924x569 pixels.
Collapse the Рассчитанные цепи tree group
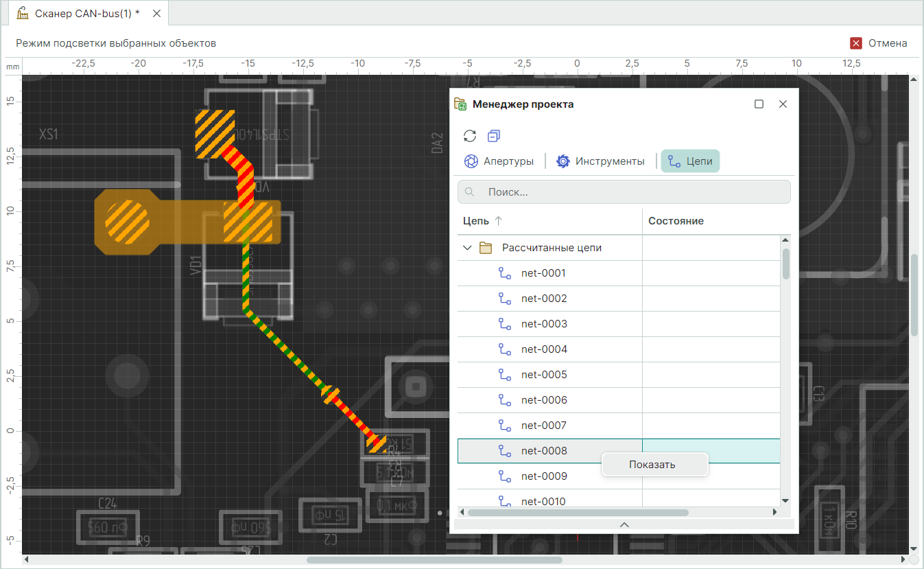[468, 248]
